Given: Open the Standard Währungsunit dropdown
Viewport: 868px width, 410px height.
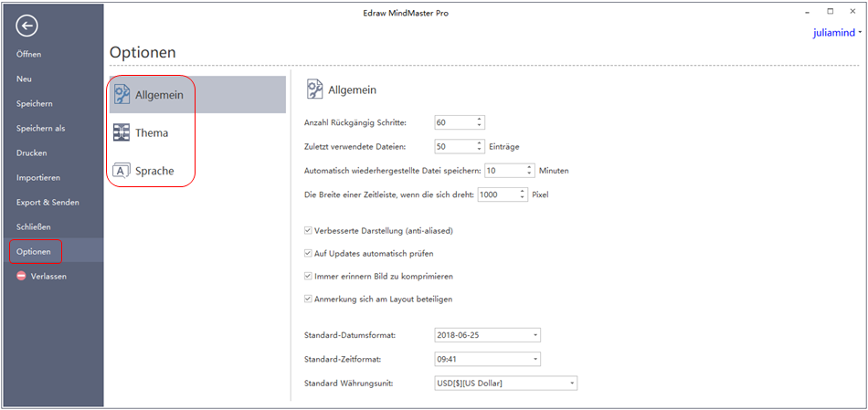Looking at the screenshot, I should click(506, 383).
